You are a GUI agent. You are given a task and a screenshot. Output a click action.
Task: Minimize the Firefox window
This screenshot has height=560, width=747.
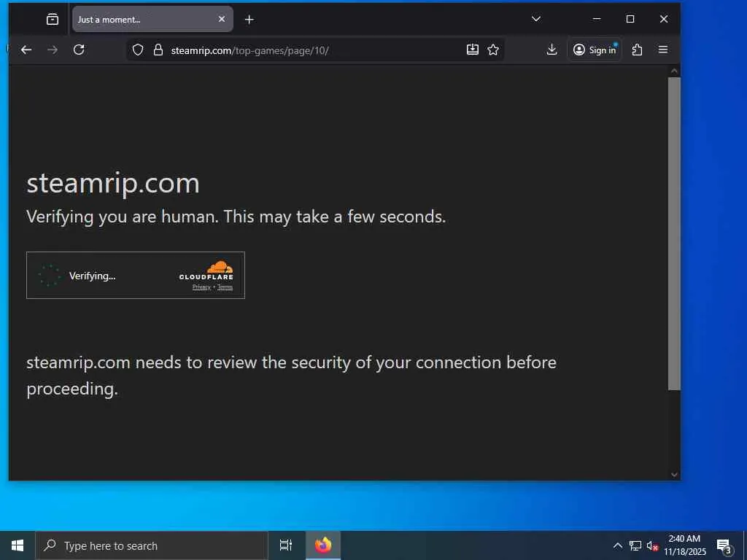pos(597,19)
